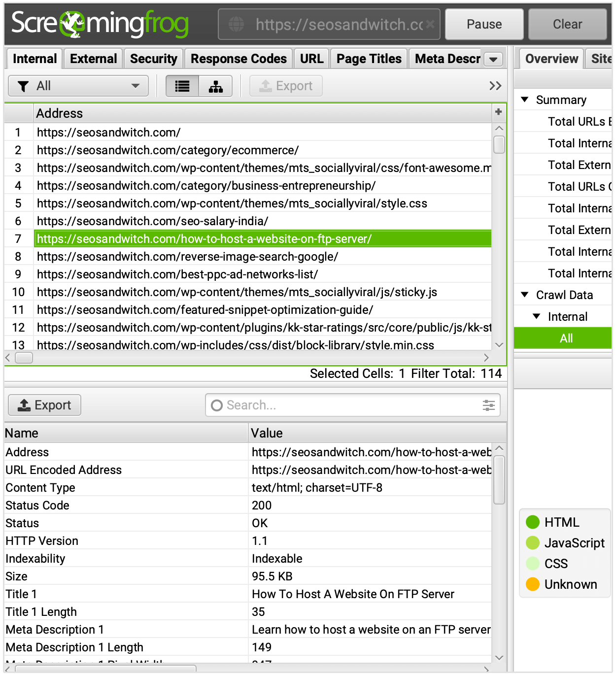
Task: Click the HTML green legend swatch
Action: tap(533, 522)
